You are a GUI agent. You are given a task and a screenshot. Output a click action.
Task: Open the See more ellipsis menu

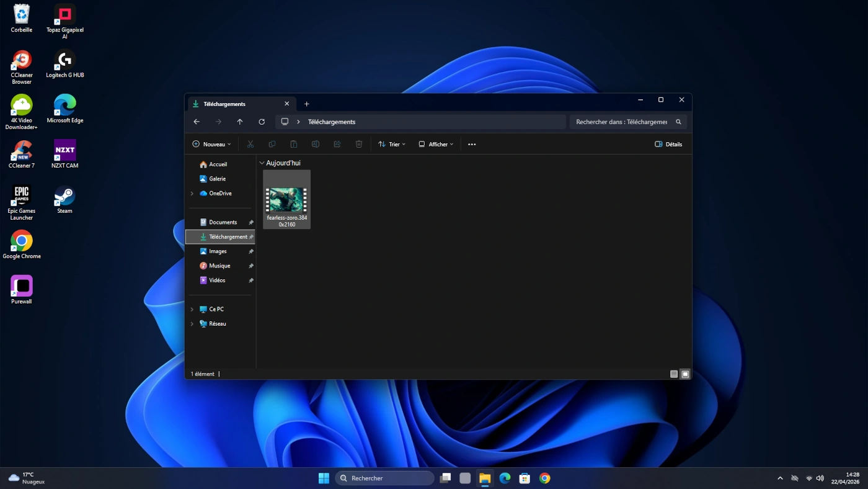tap(472, 145)
